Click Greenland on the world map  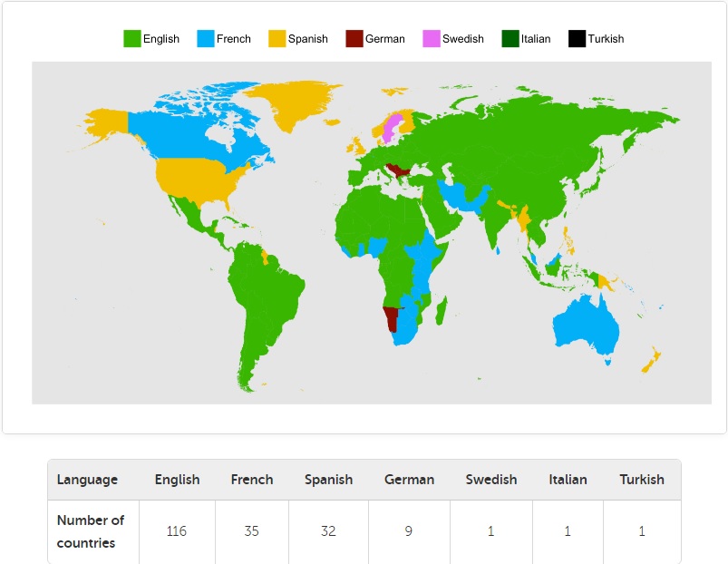[x=295, y=104]
